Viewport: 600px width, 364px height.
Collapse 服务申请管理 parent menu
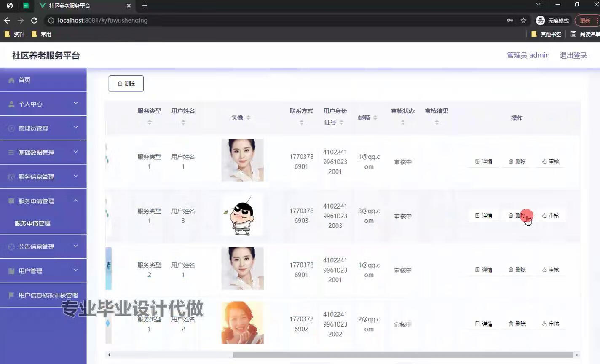pyautogui.click(x=43, y=201)
